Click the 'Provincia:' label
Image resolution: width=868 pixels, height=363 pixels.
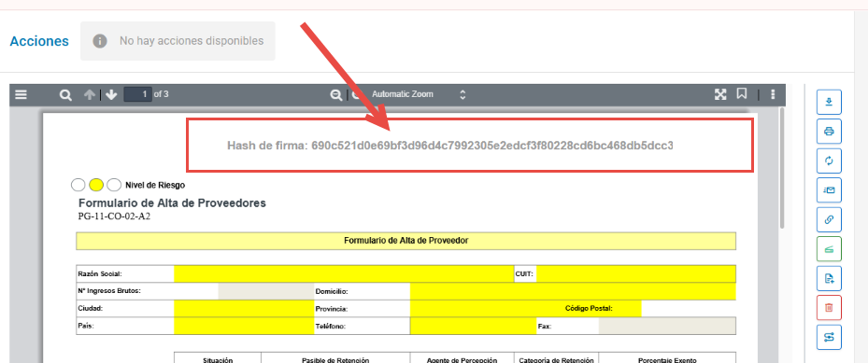[x=331, y=309]
